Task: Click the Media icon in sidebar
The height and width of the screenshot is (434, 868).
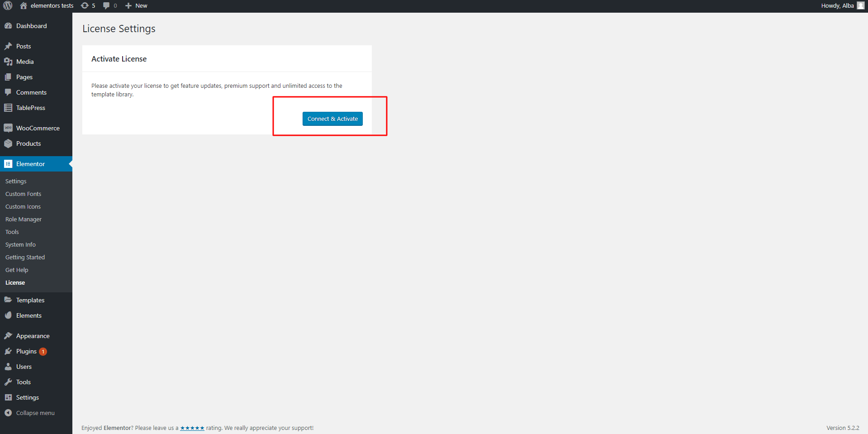Action: [8, 62]
